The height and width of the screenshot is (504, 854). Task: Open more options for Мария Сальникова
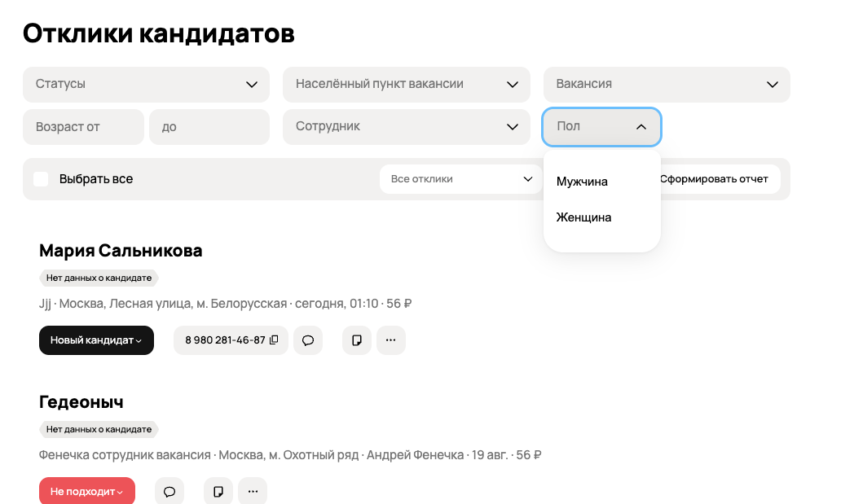pos(390,340)
